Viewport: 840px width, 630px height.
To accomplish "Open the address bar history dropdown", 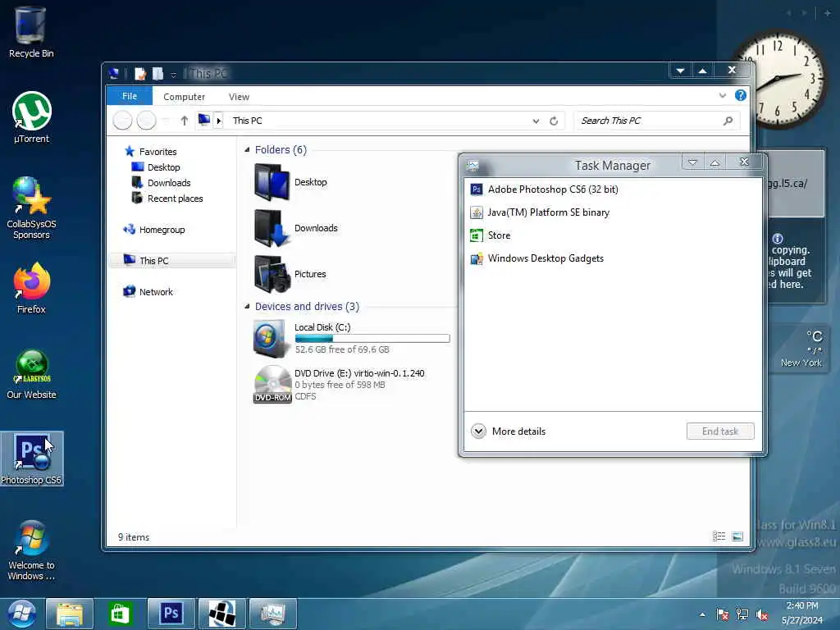I will pyautogui.click(x=536, y=121).
